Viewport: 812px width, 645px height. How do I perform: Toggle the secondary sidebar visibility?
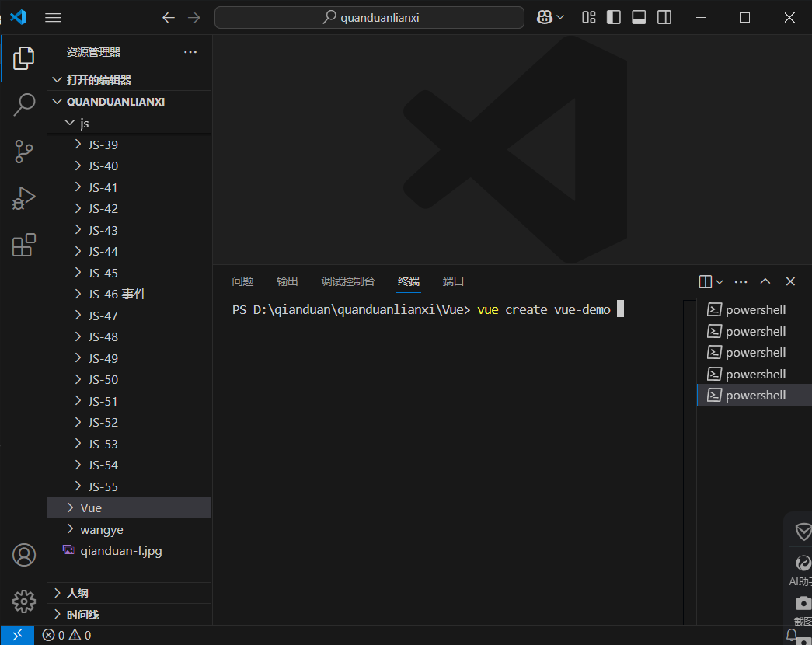pos(664,18)
